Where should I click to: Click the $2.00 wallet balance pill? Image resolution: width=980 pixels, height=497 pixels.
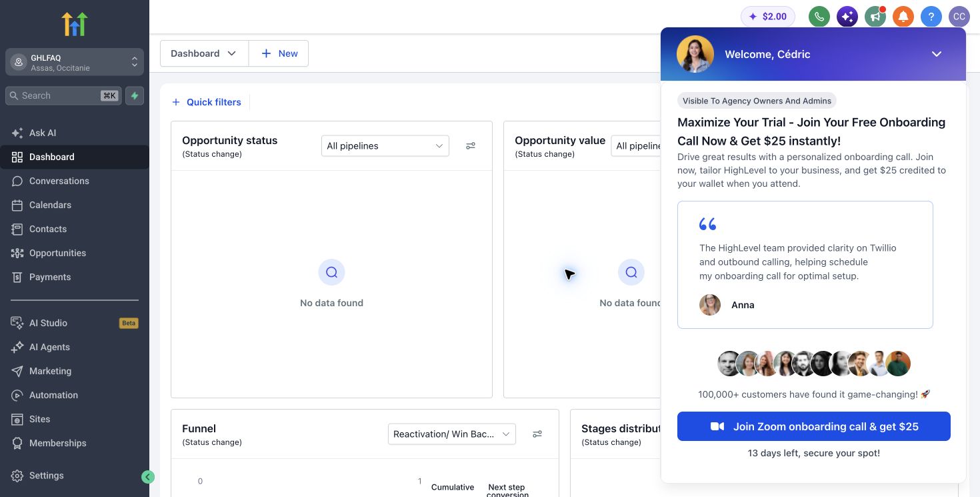point(767,17)
